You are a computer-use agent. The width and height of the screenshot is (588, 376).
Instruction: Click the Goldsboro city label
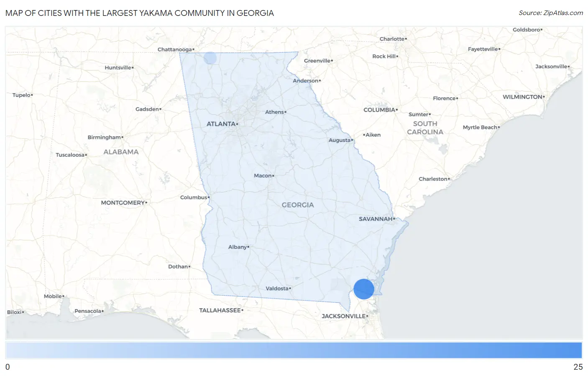(527, 30)
